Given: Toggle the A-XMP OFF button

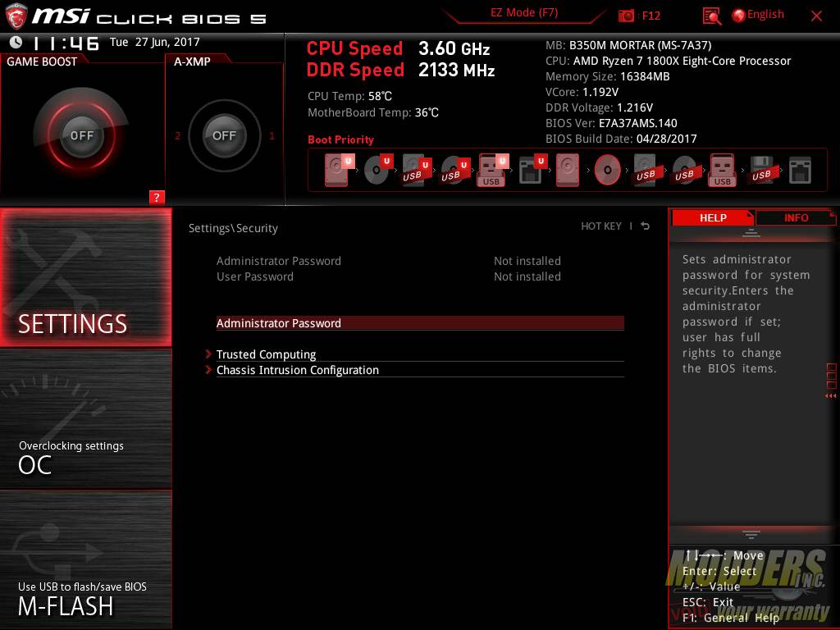Looking at the screenshot, I should coord(224,135).
